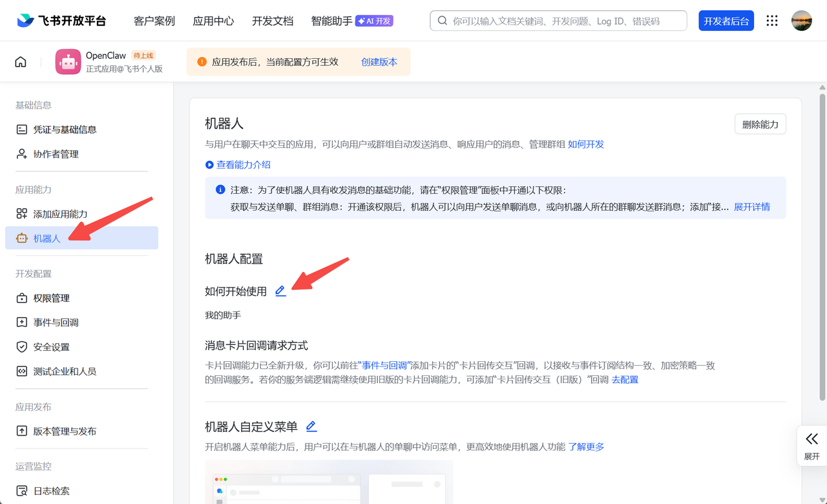Viewport: 827px width, 504px height.
Task: Click the 如何开发 link
Action: point(586,144)
